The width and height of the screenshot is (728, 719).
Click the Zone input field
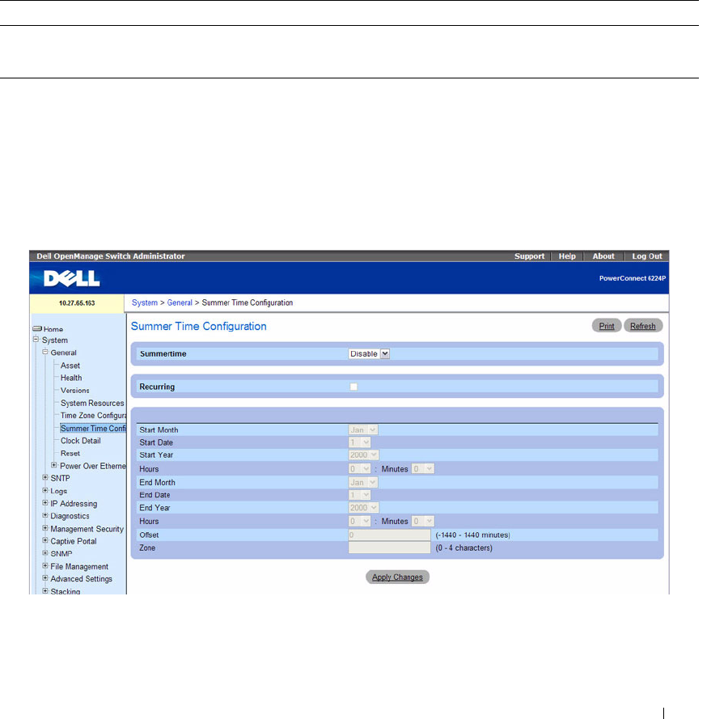tap(390, 548)
